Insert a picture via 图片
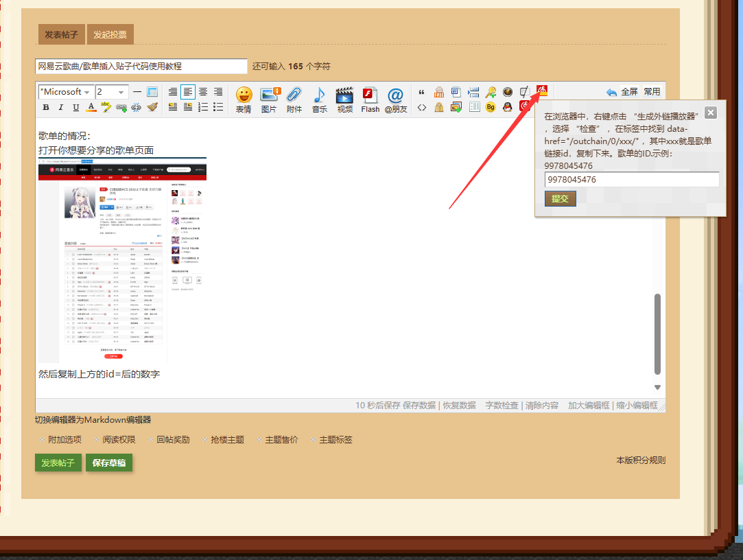This screenshot has height=560, width=743. (269, 100)
